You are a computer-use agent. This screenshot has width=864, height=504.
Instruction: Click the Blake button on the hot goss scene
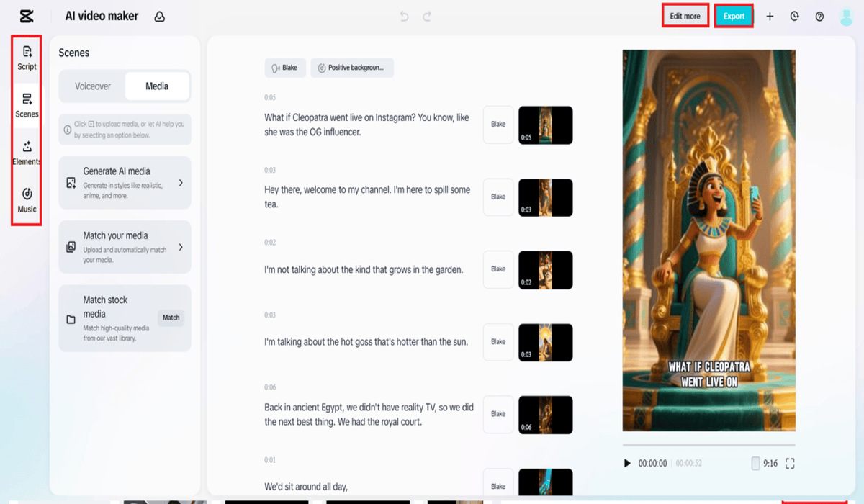[x=498, y=342]
